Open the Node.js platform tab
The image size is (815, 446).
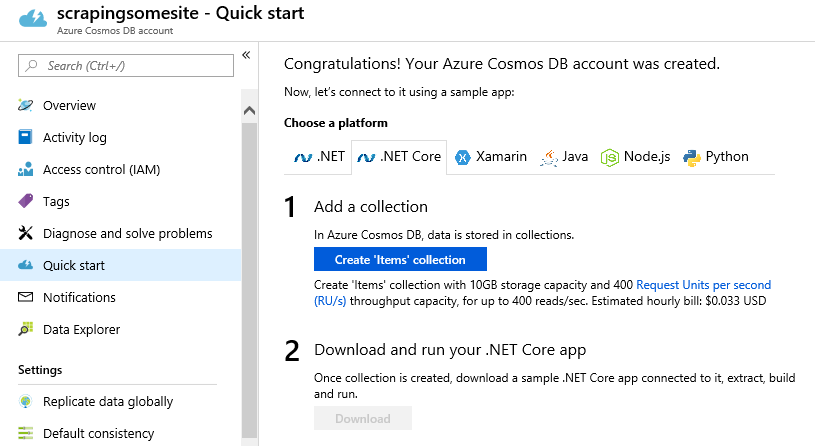(x=635, y=156)
